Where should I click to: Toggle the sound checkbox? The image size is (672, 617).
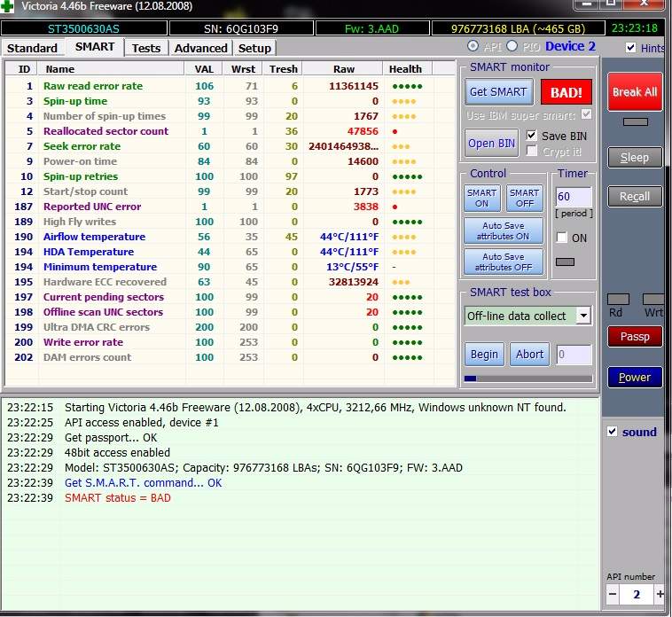612,432
